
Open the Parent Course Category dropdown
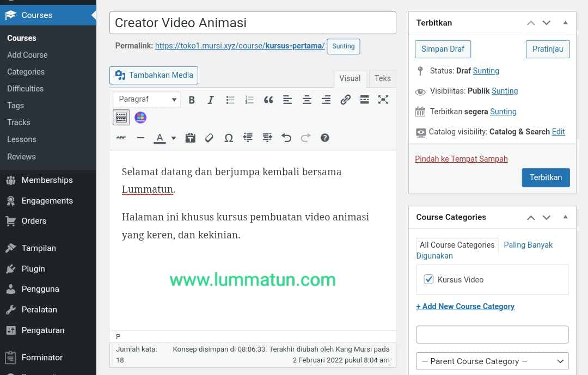[x=492, y=361]
